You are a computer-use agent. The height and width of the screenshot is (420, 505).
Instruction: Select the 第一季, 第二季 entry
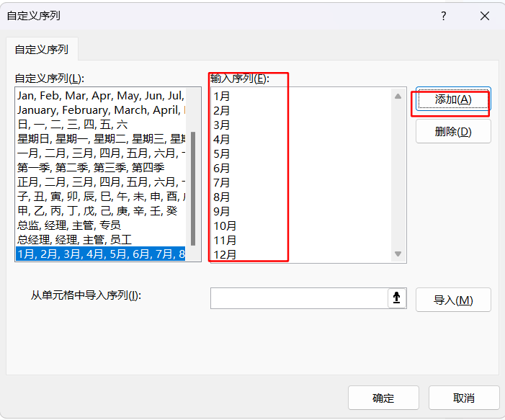coord(100,167)
